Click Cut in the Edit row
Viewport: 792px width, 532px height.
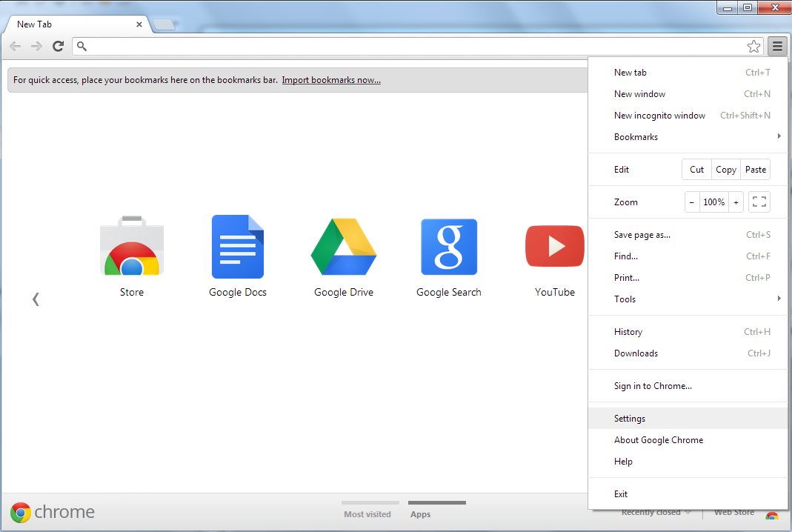[x=696, y=169]
